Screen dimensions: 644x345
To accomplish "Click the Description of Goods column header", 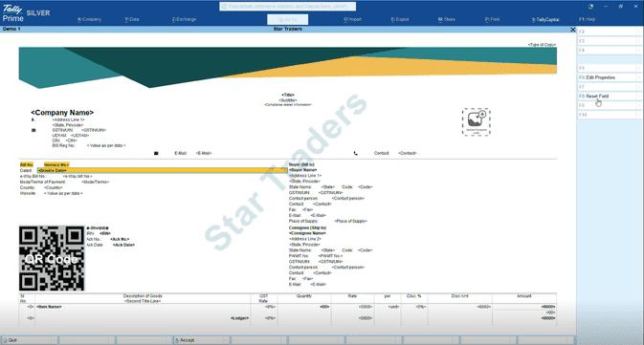I will click(x=143, y=295).
